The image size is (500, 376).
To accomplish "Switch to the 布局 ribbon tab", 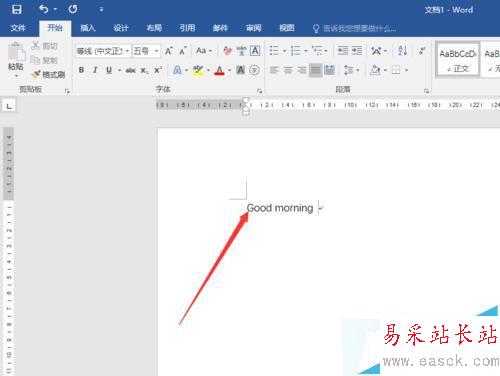I will 154,28.
